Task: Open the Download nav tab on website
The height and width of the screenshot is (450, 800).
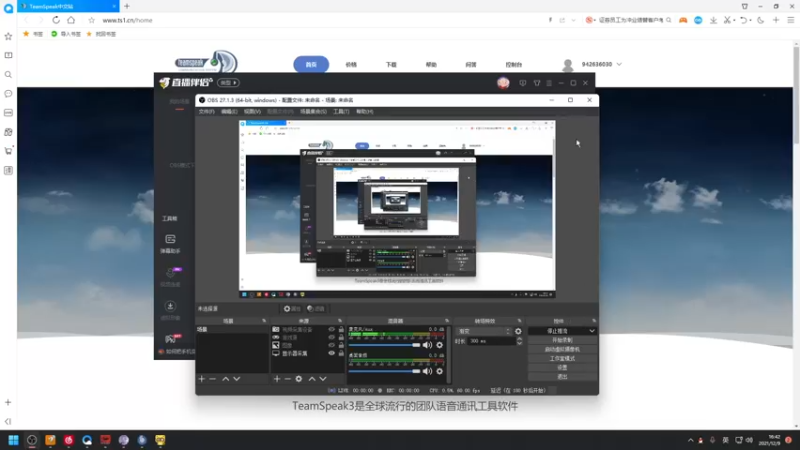Action: tap(391, 65)
